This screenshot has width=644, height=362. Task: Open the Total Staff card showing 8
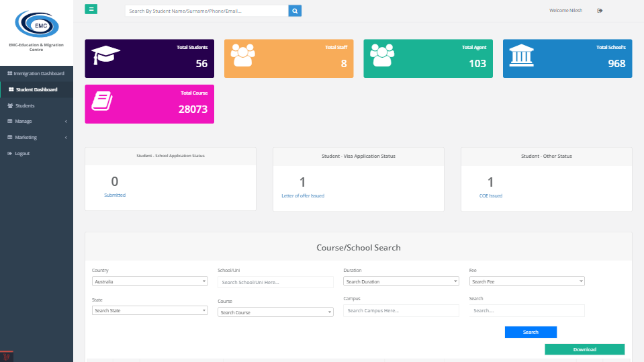pos(289,58)
